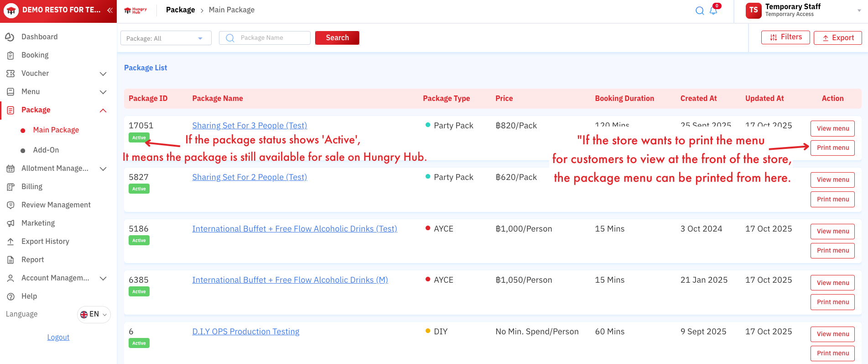The width and height of the screenshot is (868, 364).
Task: Click the Account Management person icon
Action: point(10,278)
